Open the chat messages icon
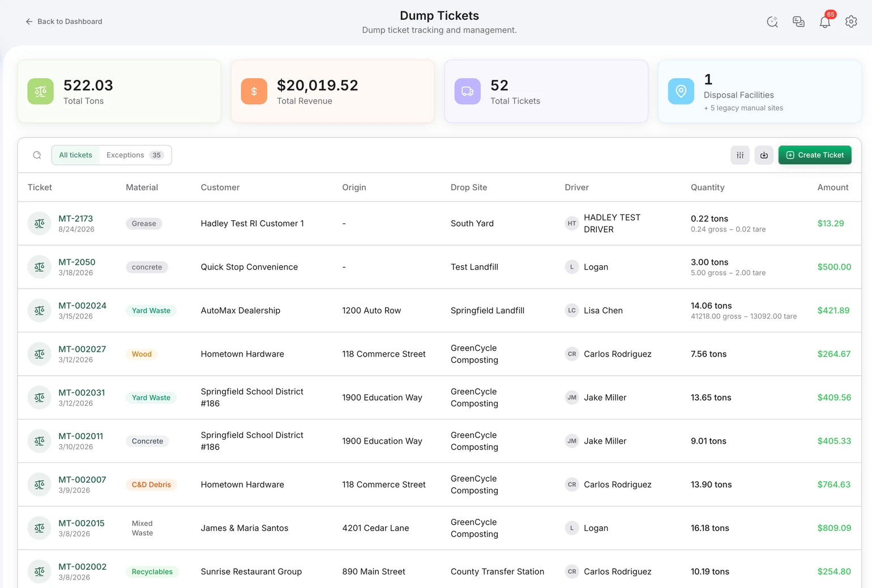 point(798,22)
